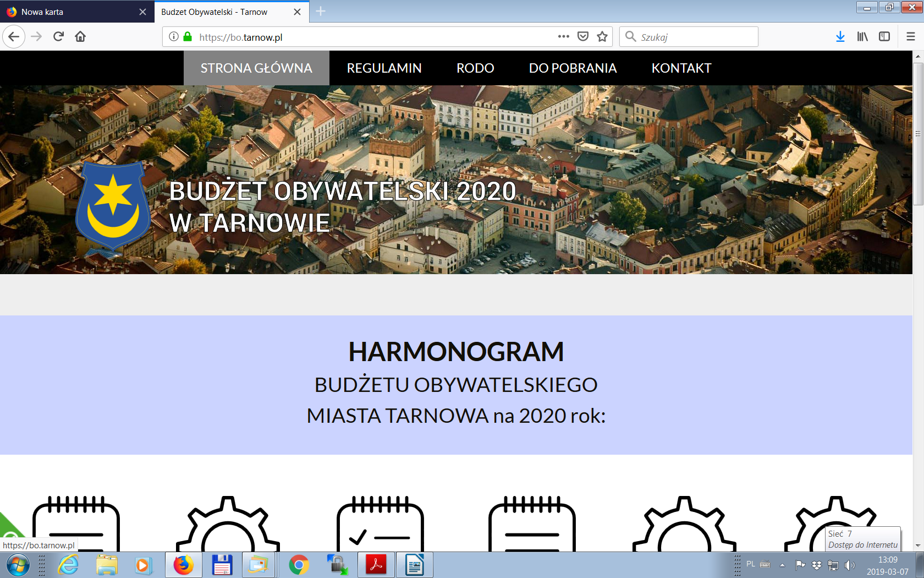Launch Internet Explorer from taskbar
The height and width of the screenshot is (578, 924).
pyautogui.click(x=68, y=565)
